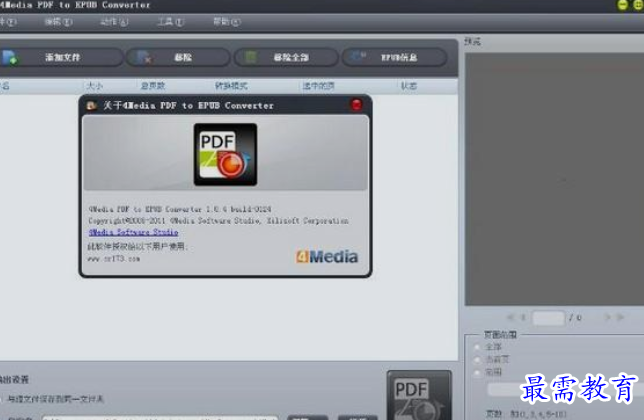
Task: Click the output directory path field
Action: (x=160, y=418)
